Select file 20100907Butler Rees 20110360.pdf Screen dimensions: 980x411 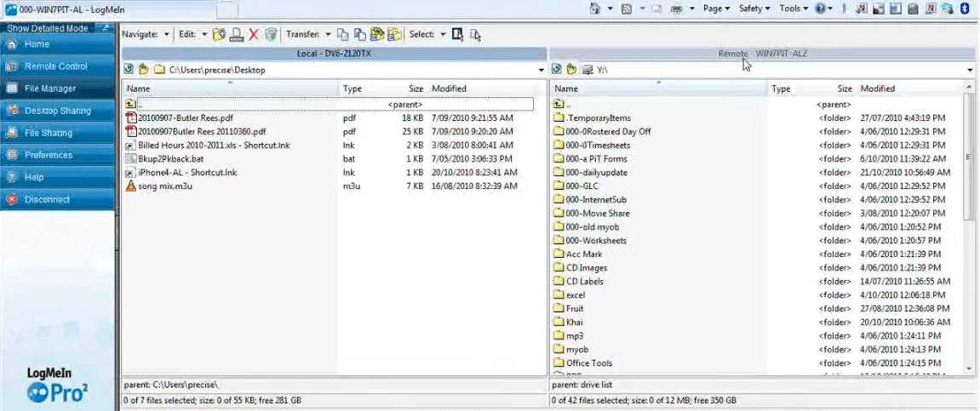[202, 132]
